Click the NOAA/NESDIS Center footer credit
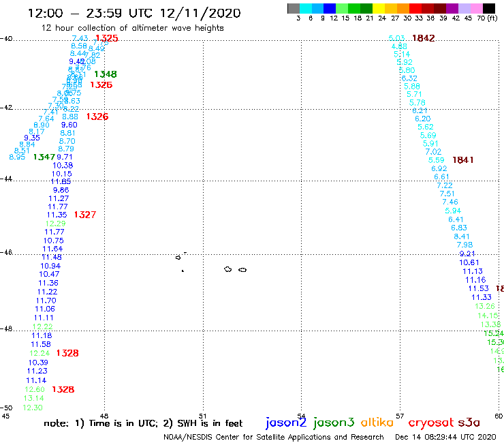The image size is (504, 443). coord(274,437)
